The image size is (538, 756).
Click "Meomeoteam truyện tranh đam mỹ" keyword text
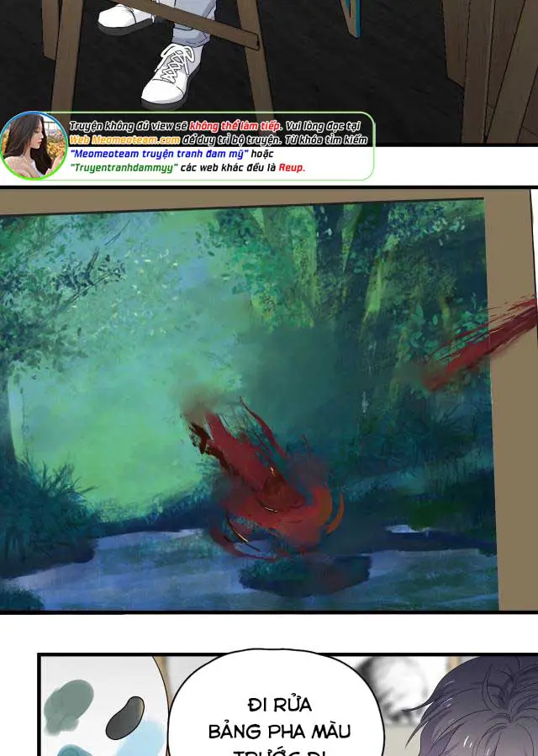click(157, 154)
